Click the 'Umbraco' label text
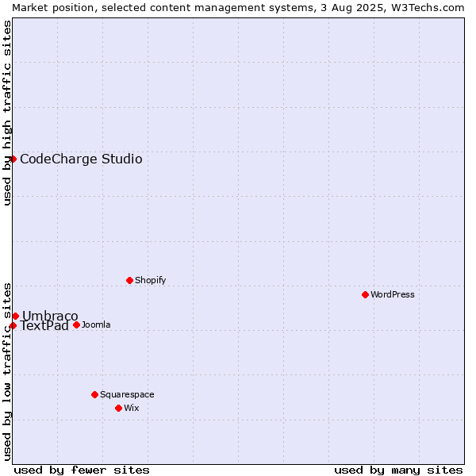476x476 pixels. click(x=50, y=316)
